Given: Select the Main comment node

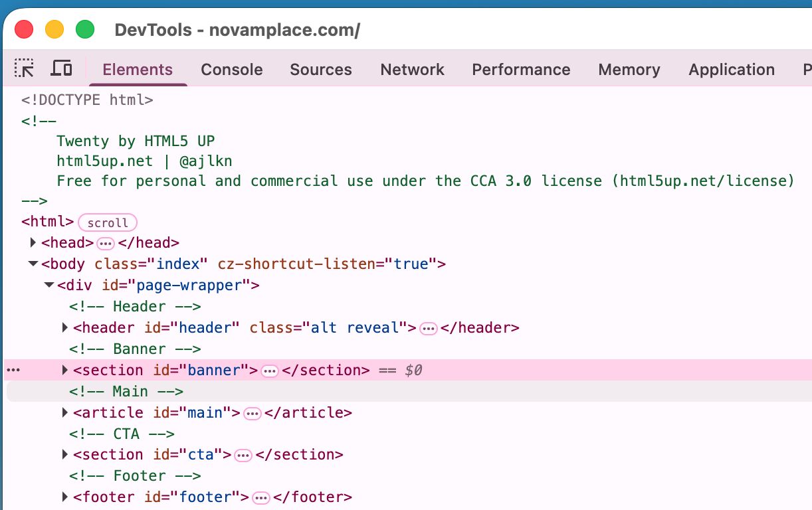Looking at the screenshot, I should [x=126, y=392].
